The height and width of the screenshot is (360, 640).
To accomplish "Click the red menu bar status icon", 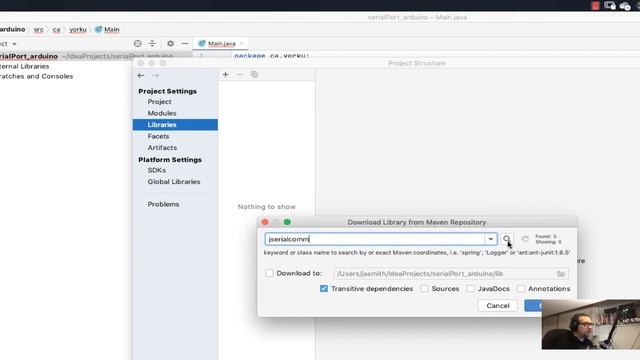I will coord(595,5).
